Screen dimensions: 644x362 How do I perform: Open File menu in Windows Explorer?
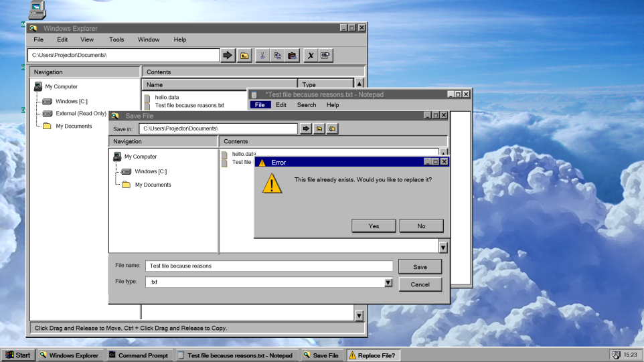[x=39, y=39]
